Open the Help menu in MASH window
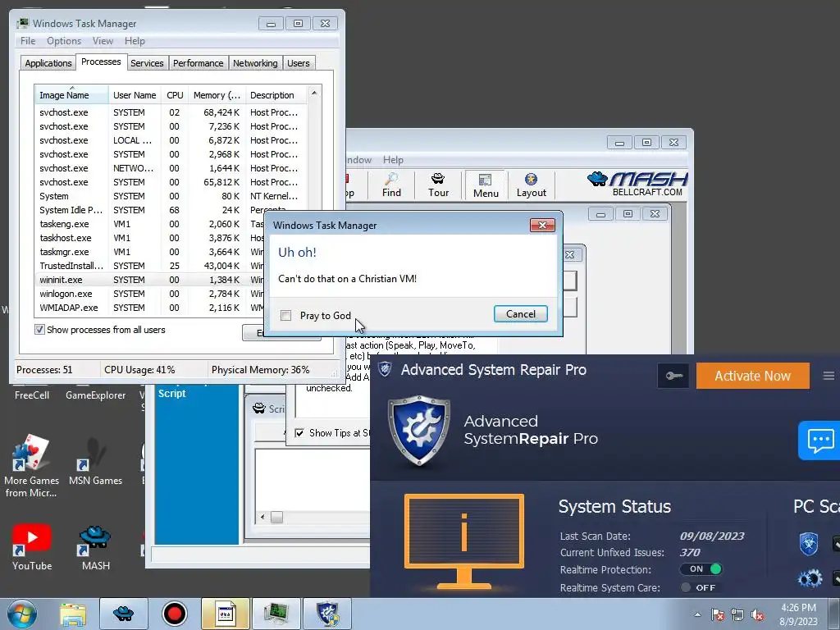840x630 pixels. point(393,160)
